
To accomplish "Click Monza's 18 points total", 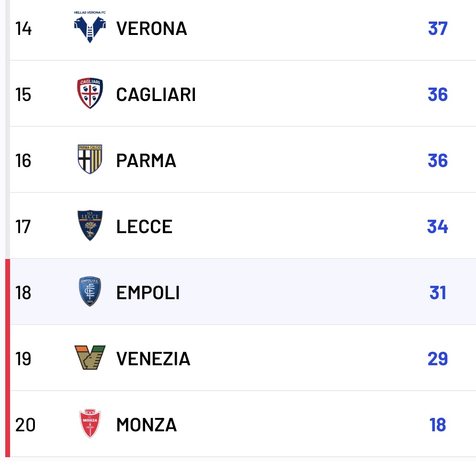I will [437, 425].
